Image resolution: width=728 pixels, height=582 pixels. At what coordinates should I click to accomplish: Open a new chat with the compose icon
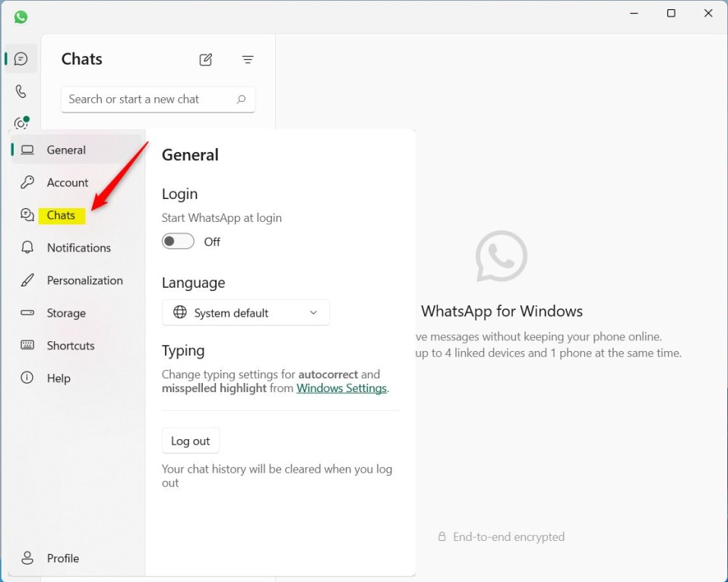pyautogui.click(x=205, y=59)
